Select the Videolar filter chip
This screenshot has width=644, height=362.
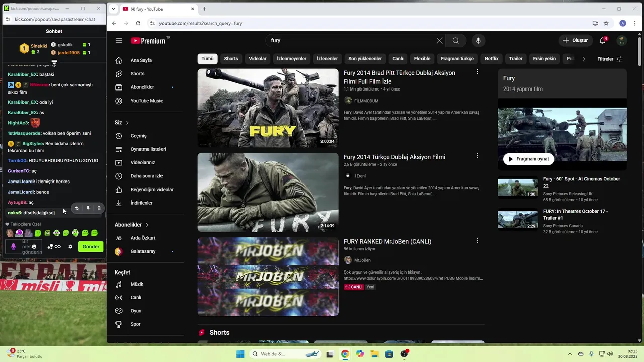pyautogui.click(x=258, y=59)
